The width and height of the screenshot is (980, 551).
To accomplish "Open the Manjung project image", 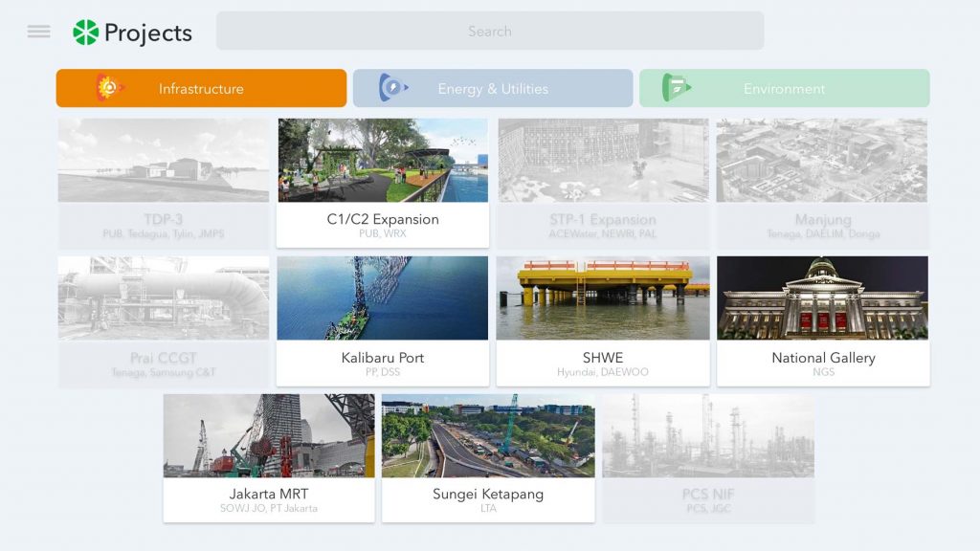I will click(822, 161).
